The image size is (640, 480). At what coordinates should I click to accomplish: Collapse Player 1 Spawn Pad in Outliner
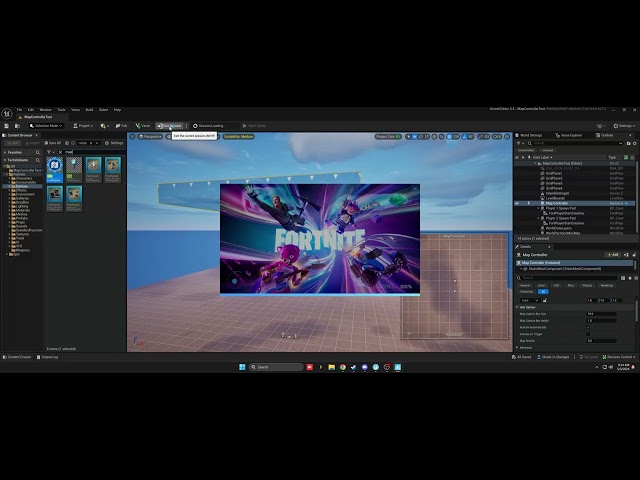(538, 208)
